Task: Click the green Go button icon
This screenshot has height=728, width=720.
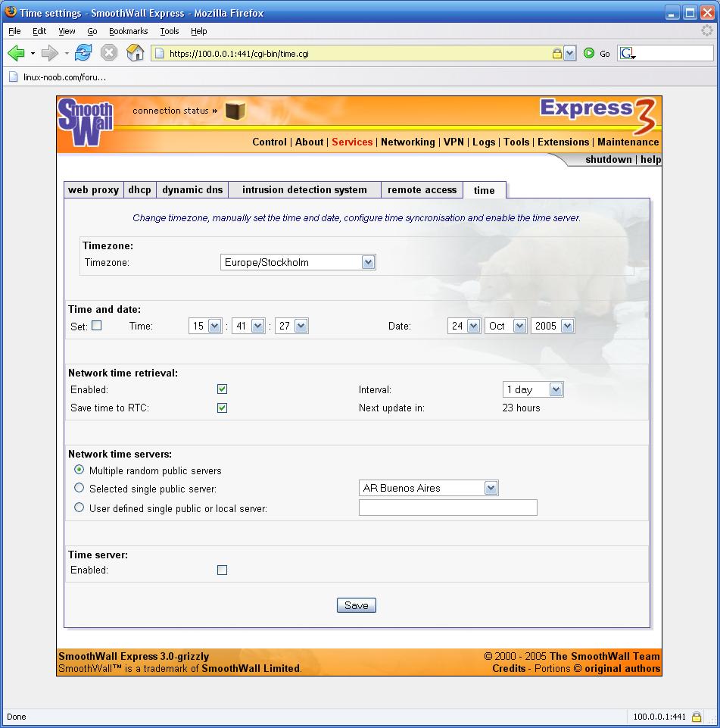Action: click(x=589, y=53)
